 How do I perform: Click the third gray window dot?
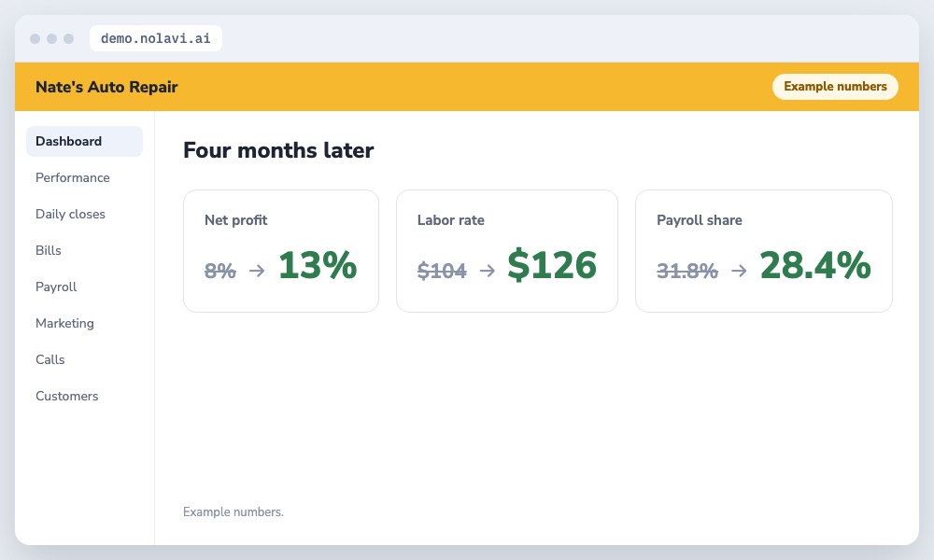point(68,38)
